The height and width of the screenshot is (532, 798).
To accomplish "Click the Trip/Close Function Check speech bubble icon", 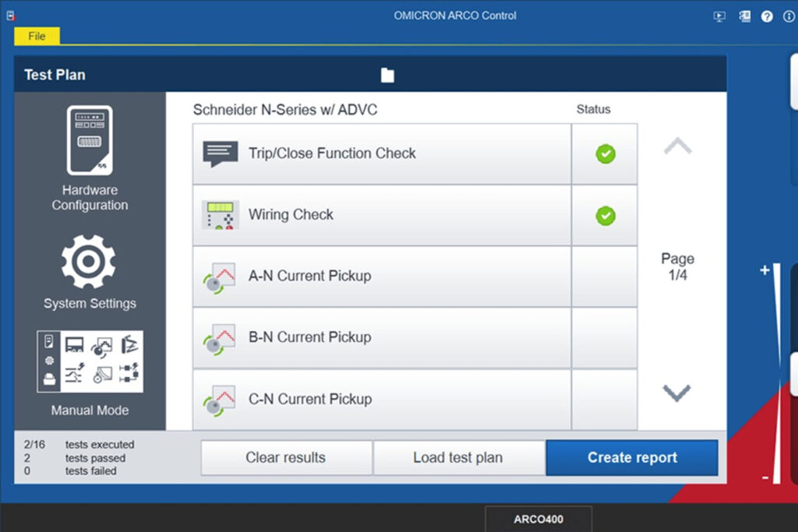I will (221, 153).
